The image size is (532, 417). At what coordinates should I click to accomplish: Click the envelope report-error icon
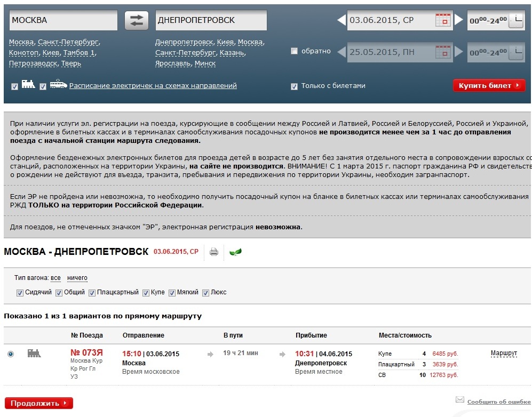click(459, 400)
